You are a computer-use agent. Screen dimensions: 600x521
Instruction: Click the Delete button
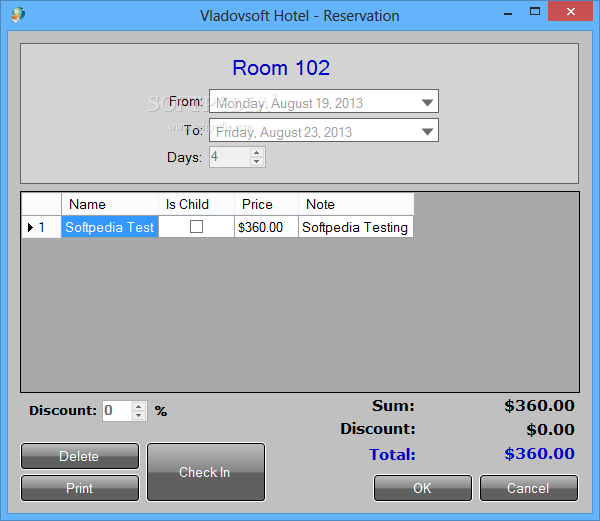80,456
